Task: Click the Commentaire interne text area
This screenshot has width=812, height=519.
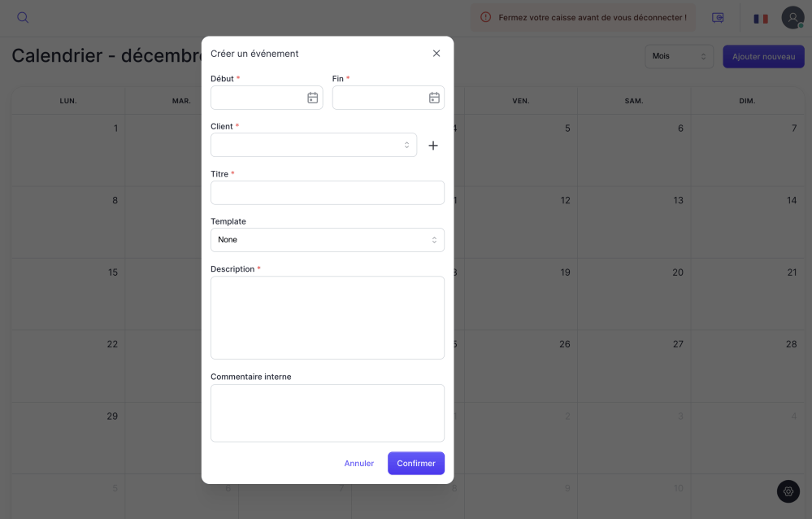Action: (327, 412)
